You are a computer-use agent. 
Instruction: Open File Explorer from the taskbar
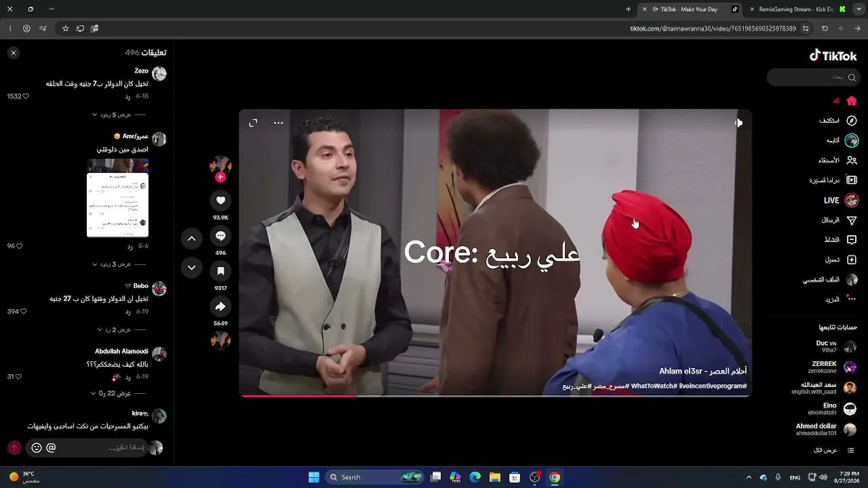click(x=495, y=477)
